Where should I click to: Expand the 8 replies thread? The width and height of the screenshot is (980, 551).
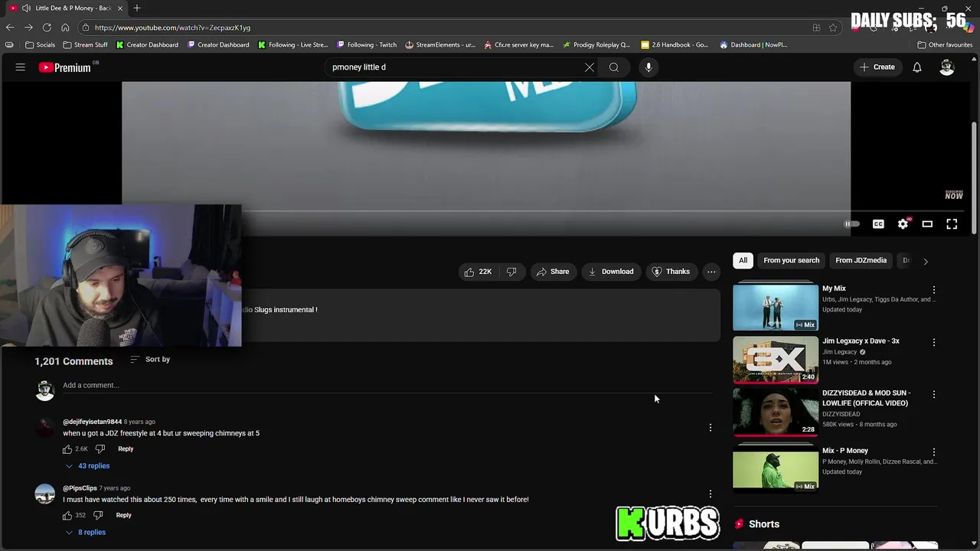click(x=85, y=533)
